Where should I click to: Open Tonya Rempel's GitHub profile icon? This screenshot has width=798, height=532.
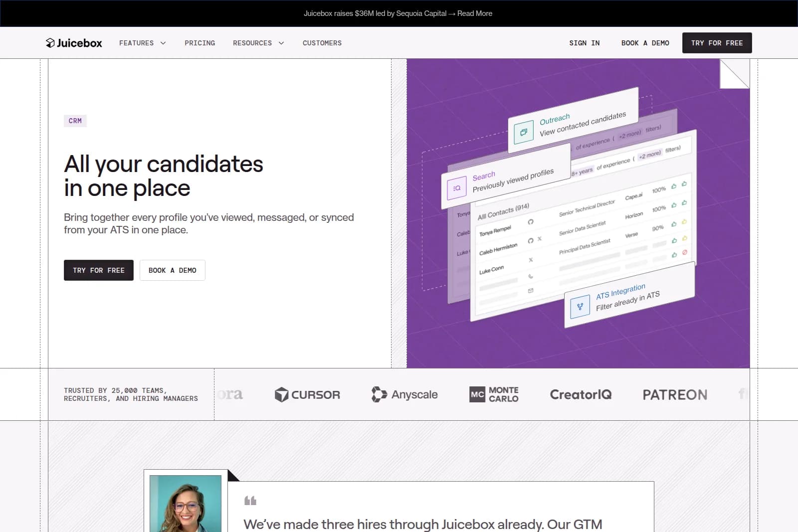[531, 222]
